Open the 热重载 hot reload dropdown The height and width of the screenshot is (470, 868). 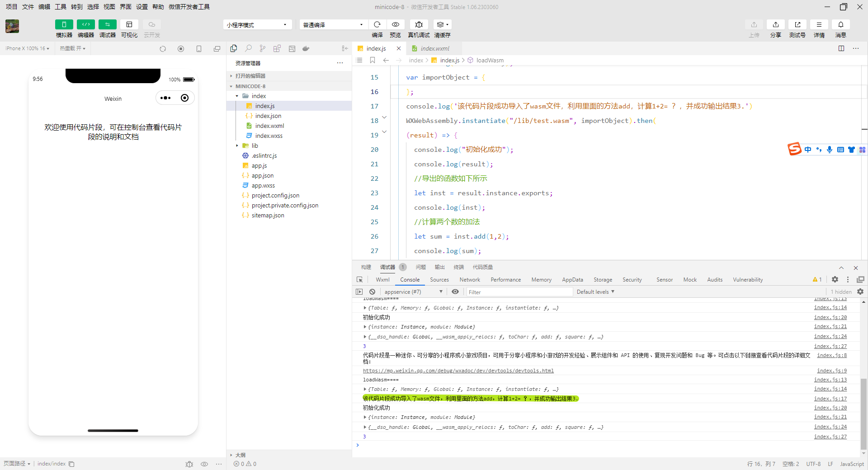coord(73,48)
